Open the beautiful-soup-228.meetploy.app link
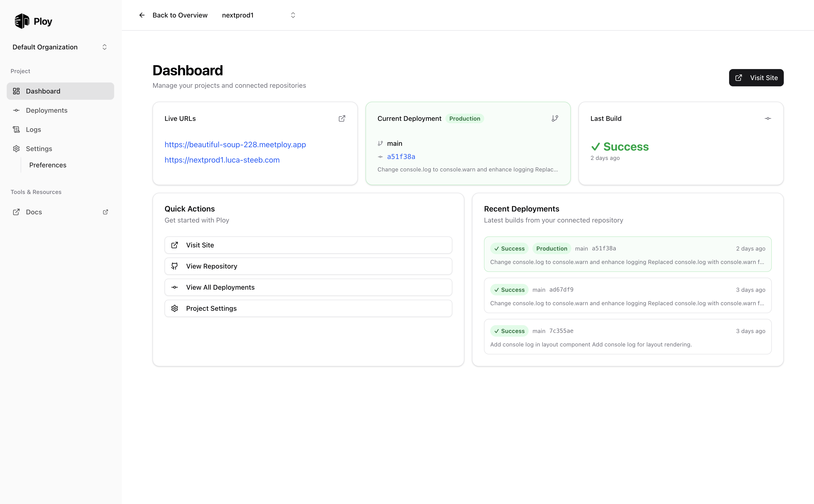814x504 pixels. coord(235,145)
